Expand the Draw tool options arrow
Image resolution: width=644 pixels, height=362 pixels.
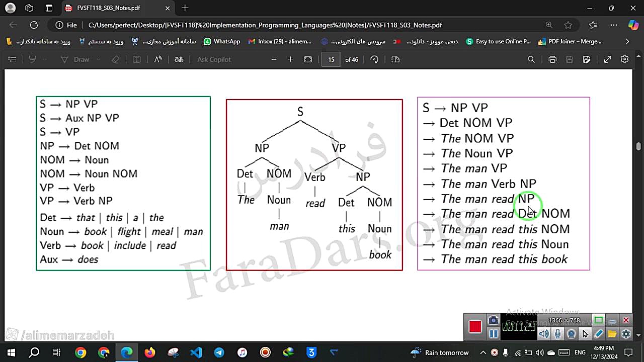point(98,59)
